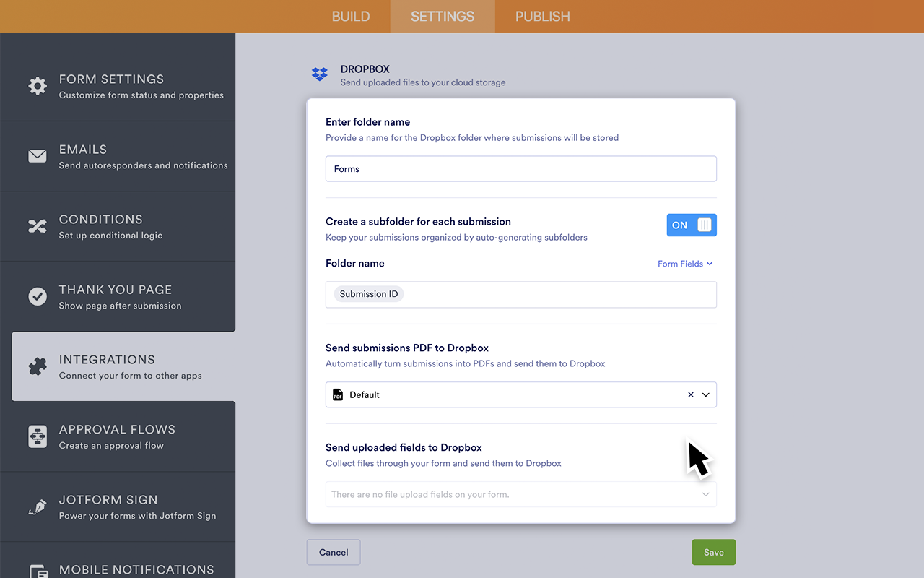The image size is (924, 578).
Task: Click the Dropbox logo icon
Action: [x=319, y=74]
